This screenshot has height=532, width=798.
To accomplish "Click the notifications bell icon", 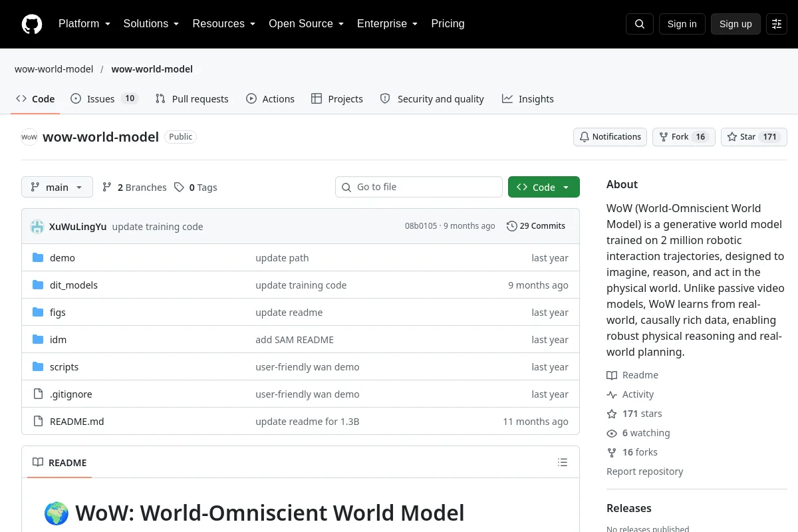I will [x=584, y=137].
